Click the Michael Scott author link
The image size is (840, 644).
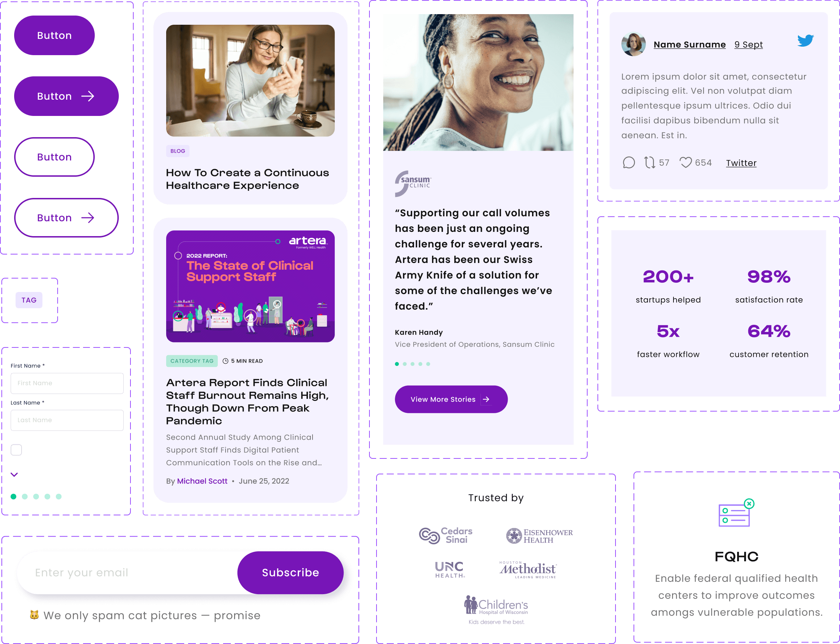point(202,481)
